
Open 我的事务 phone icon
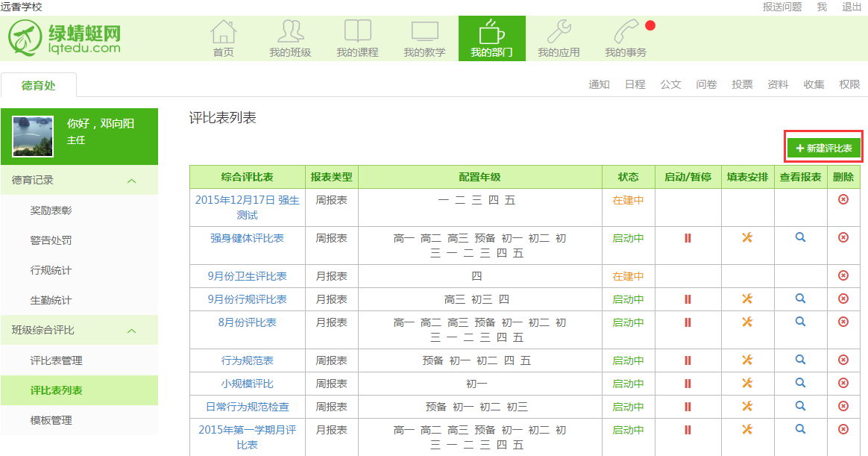[x=626, y=33]
